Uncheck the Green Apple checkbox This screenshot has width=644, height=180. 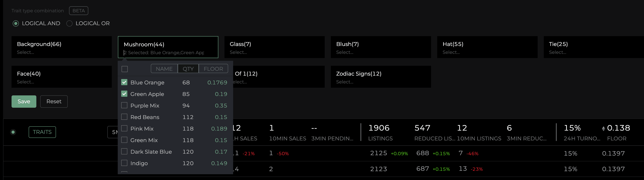coord(124,94)
